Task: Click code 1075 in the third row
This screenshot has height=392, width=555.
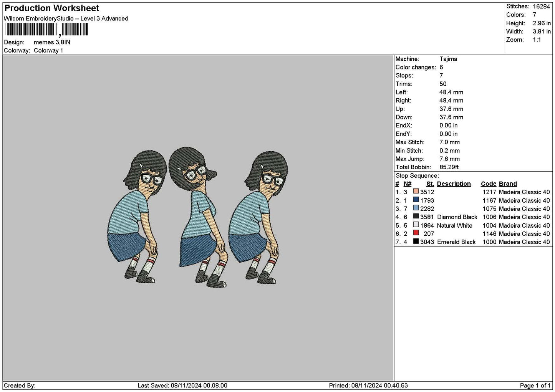Action: click(489, 209)
